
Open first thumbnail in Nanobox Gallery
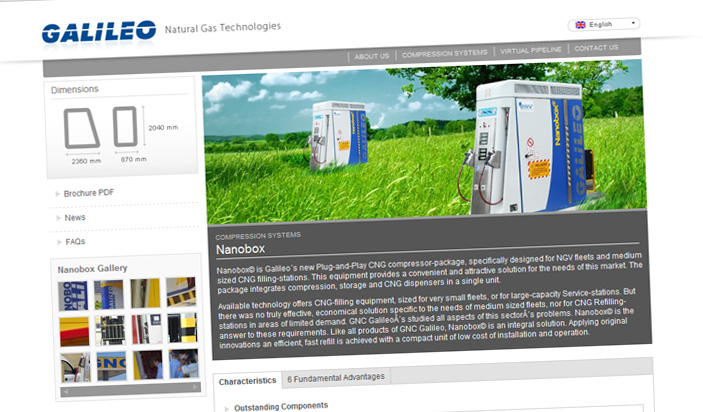74,294
